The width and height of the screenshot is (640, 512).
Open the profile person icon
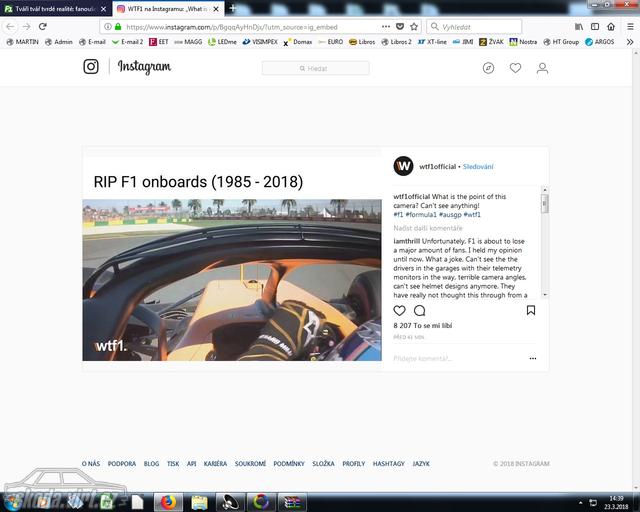coord(542,68)
